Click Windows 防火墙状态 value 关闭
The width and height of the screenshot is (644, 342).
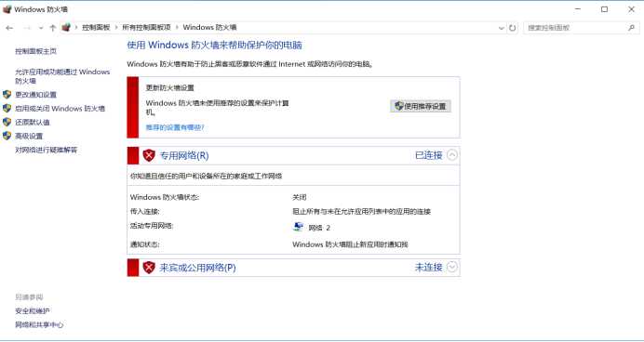(x=300, y=198)
